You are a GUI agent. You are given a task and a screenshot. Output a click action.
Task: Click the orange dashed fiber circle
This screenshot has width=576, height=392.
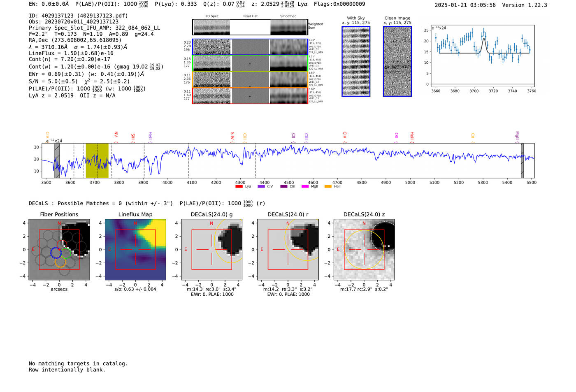click(60, 262)
